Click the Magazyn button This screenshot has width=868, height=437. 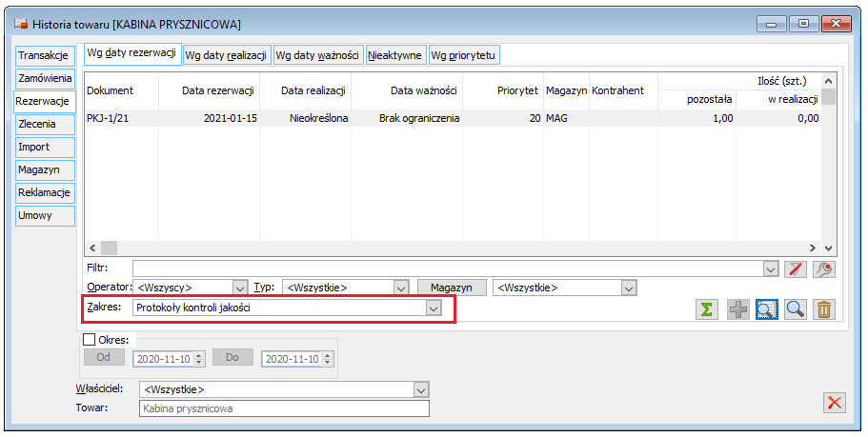pos(452,288)
